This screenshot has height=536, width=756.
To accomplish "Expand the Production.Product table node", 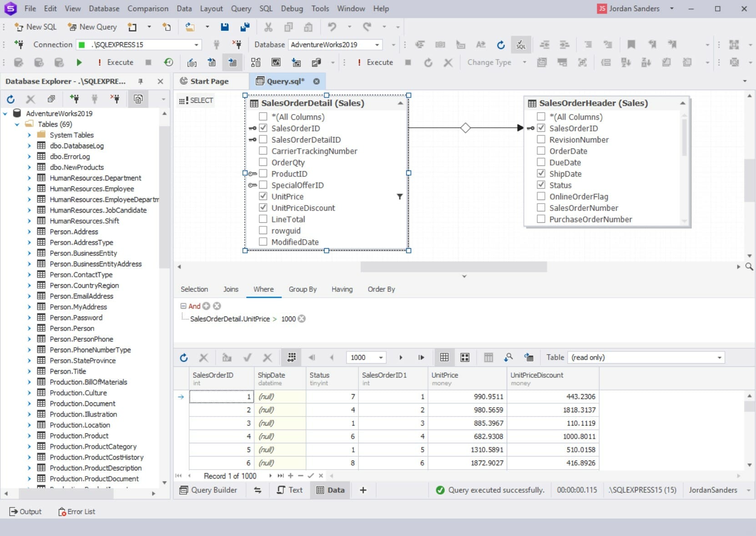I will [x=29, y=436].
